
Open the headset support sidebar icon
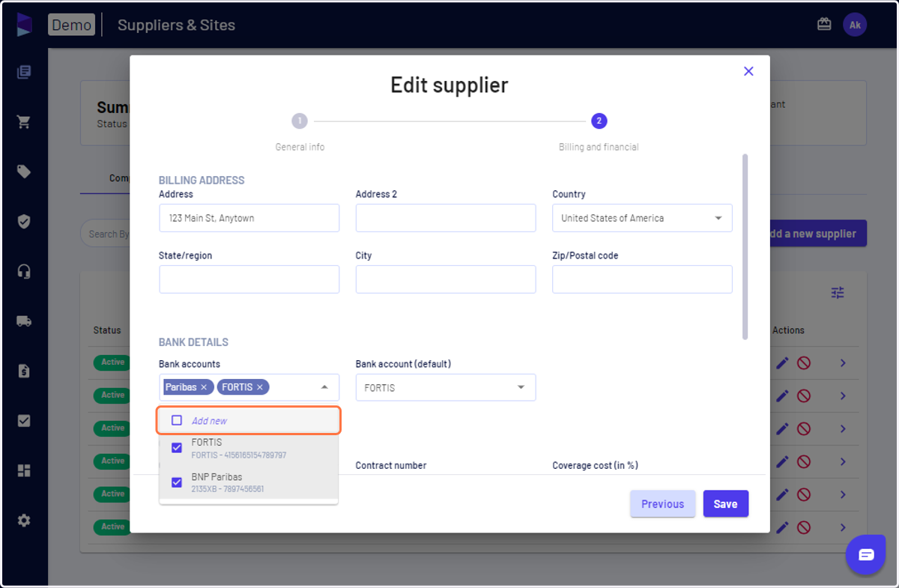pyautogui.click(x=24, y=271)
